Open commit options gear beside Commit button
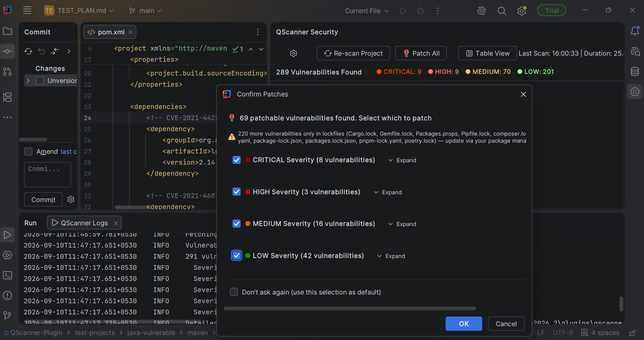The image size is (644, 340). (x=71, y=199)
